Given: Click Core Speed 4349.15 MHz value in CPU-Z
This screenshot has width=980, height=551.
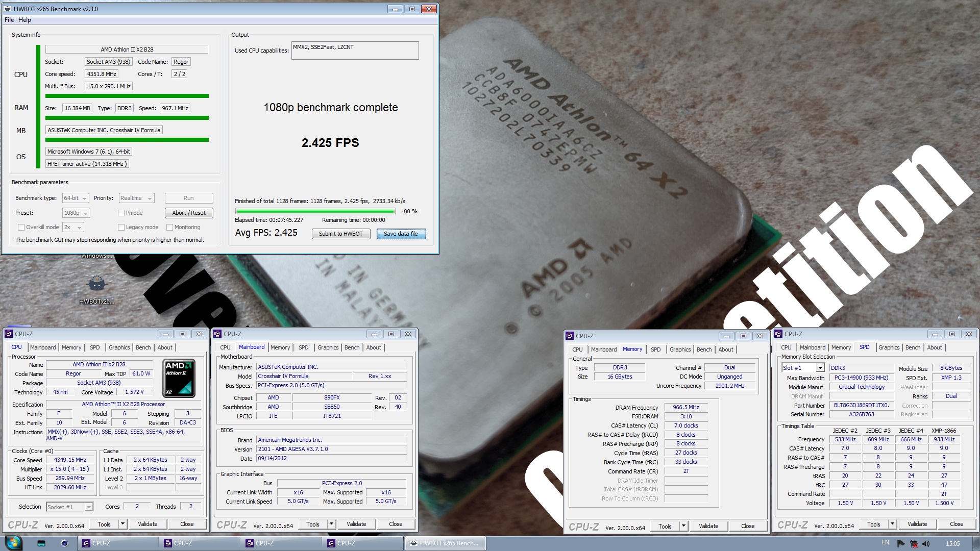Looking at the screenshot, I should point(70,460).
